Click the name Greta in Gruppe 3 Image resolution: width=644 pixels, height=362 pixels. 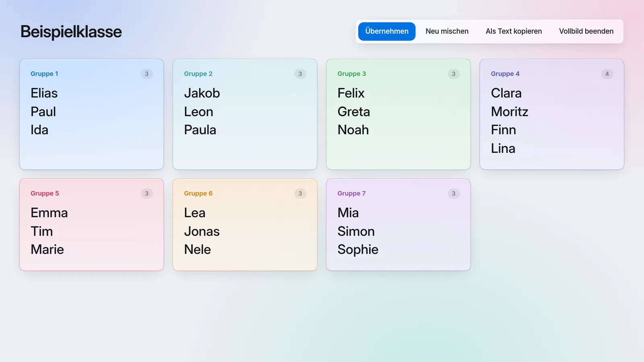click(x=353, y=112)
